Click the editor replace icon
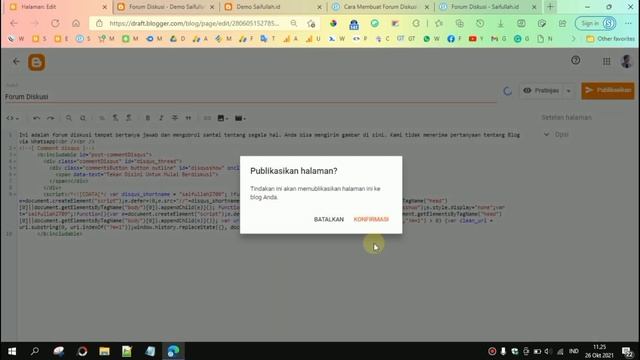 click(83, 118)
